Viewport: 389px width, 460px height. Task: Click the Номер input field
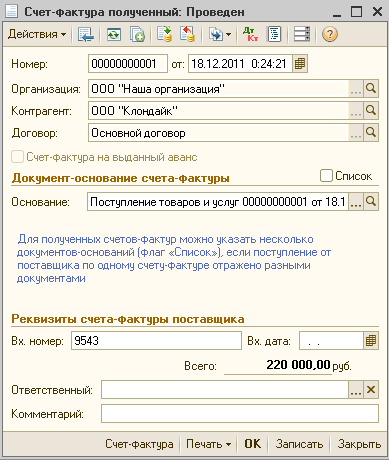pyautogui.click(x=128, y=64)
